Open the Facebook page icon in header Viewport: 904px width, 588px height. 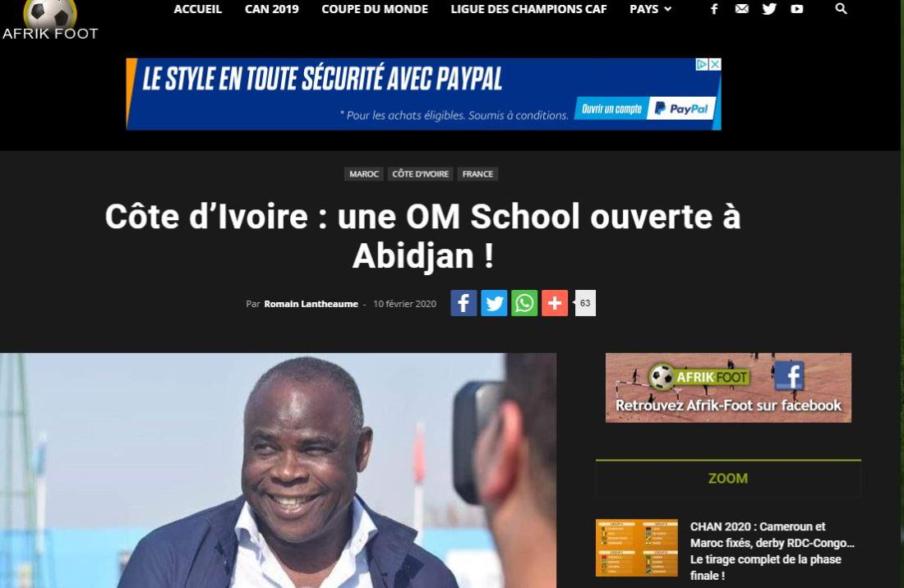713,9
